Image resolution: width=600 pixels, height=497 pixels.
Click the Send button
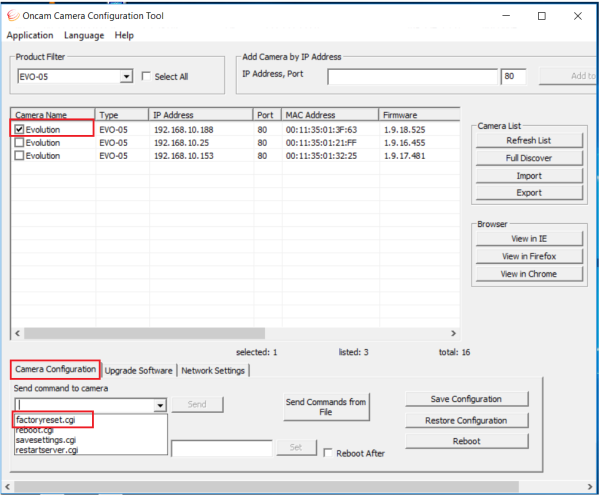(x=197, y=404)
